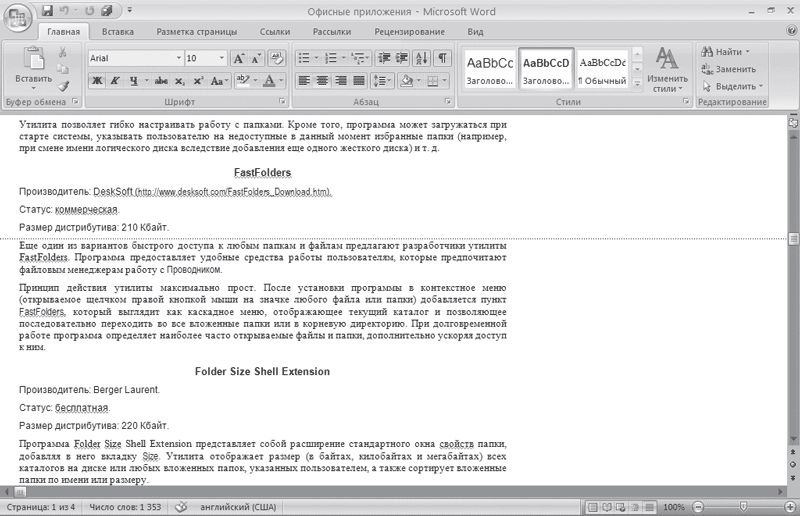Open the font size 10 dropdown

point(221,58)
